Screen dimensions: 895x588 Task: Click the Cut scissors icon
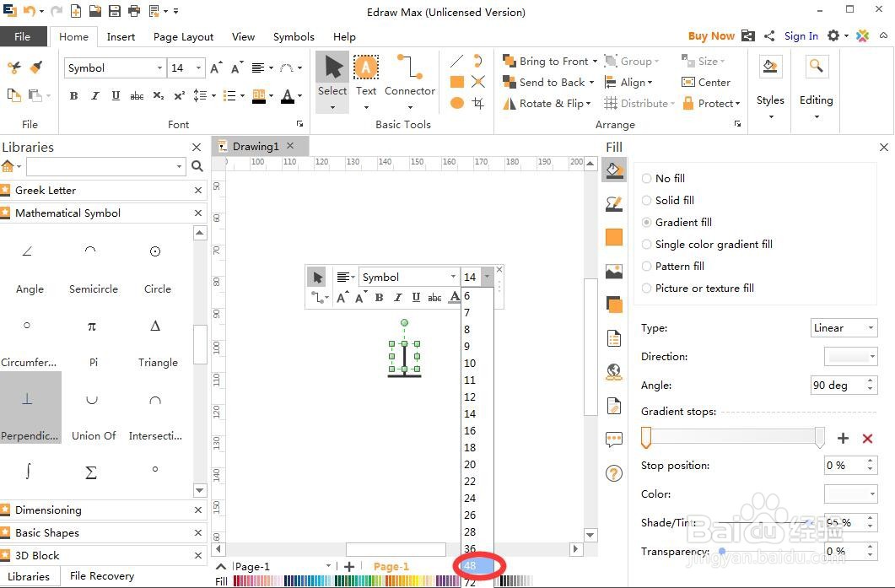14,68
